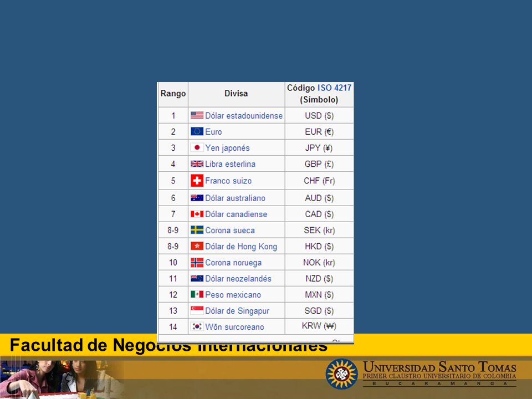Click the students photo in footer
532x399 pixels.
(x=62, y=379)
